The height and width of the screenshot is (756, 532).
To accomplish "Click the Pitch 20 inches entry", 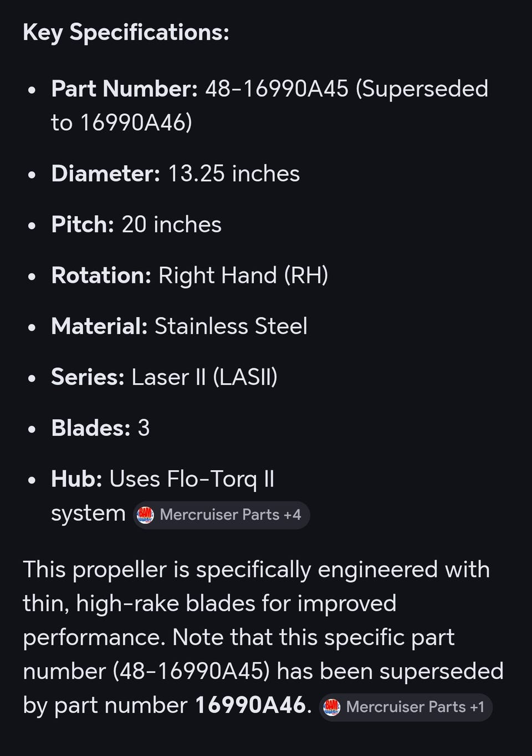I will (x=136, y=225).
